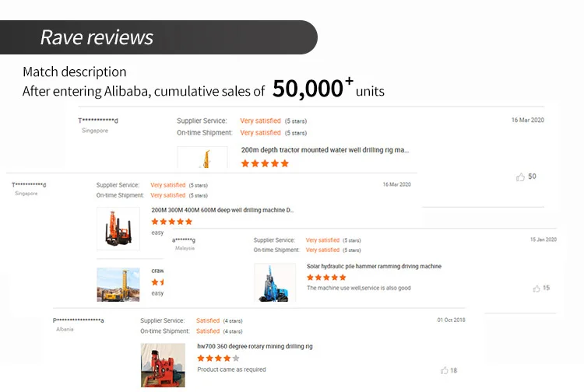Screen dimensions: 584x392
Task: Open 200M 300M 400M 600M deep well link
Action: pyautogui.click(x=222, y=210)
